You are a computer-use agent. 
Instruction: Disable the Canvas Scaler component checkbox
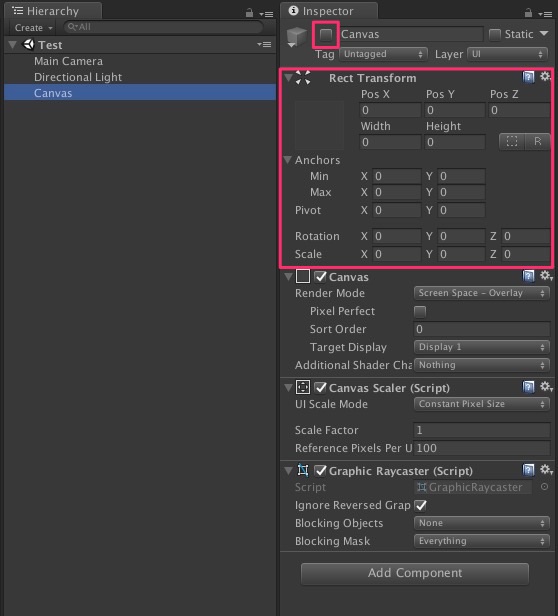[320, 387]
